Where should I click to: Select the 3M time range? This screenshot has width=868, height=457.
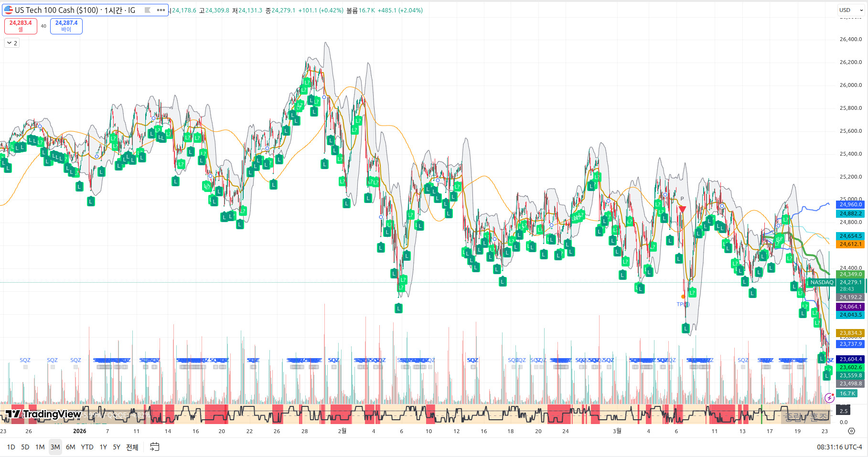coord(55,447)
